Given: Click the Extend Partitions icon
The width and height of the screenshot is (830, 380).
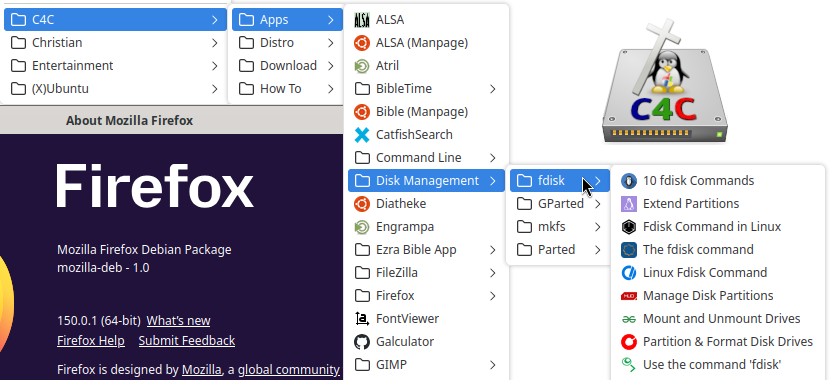Looking at the screenshot, I should (x=629, y=204).
